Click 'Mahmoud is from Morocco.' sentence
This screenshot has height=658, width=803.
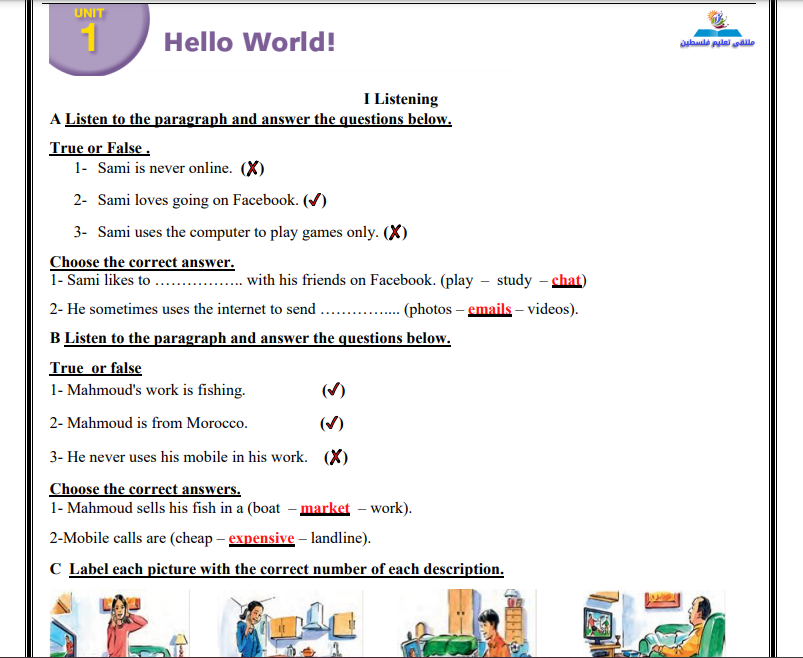coord(157,423)
